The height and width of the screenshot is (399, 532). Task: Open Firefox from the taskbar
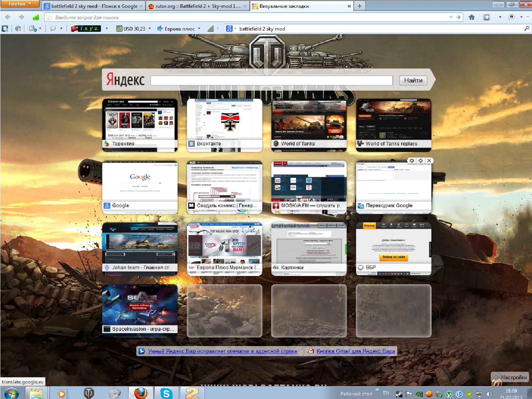140,393
